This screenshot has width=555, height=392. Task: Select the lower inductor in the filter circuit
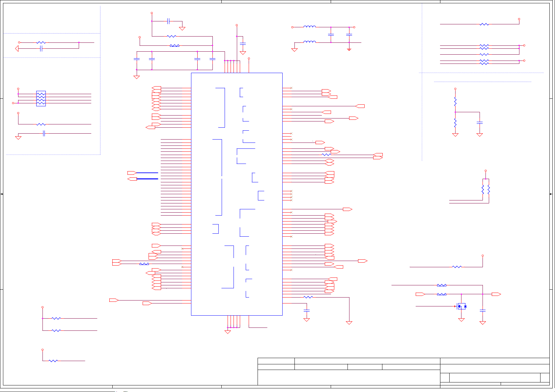point(309,42)
